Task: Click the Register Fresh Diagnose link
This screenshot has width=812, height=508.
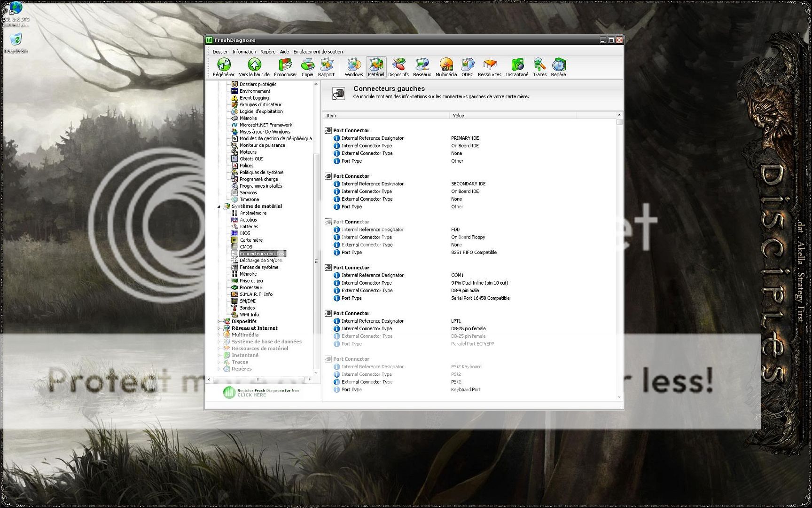Action: pos(262,392)
